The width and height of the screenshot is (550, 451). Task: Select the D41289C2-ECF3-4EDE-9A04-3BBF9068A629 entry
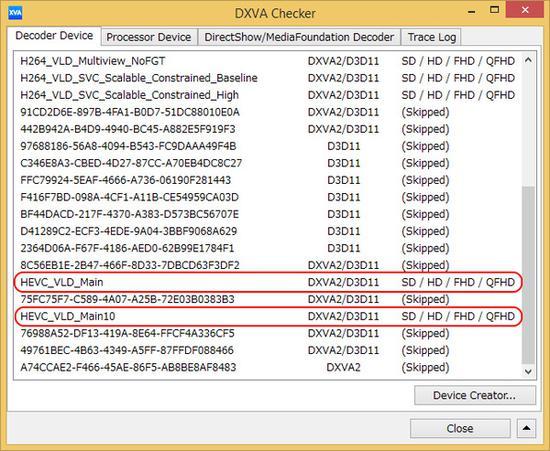pyautogui.click(x=268, y=231)
